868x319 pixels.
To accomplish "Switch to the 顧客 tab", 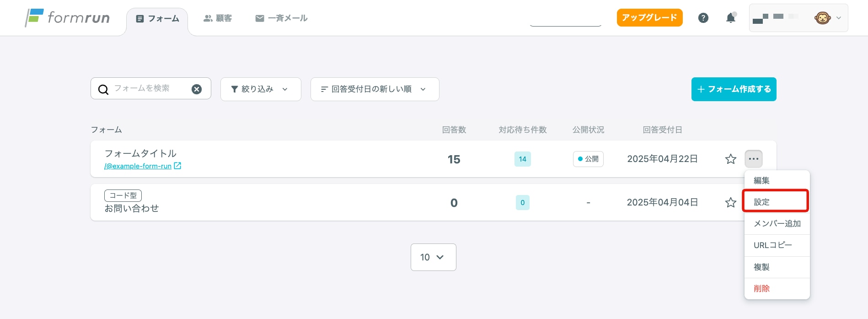I will [218, 18].
